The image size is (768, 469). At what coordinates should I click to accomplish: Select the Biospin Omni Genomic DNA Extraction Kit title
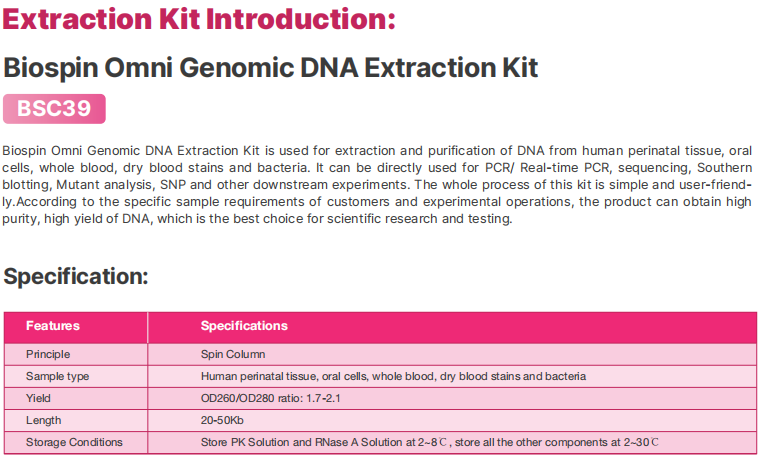pos(271,67)
